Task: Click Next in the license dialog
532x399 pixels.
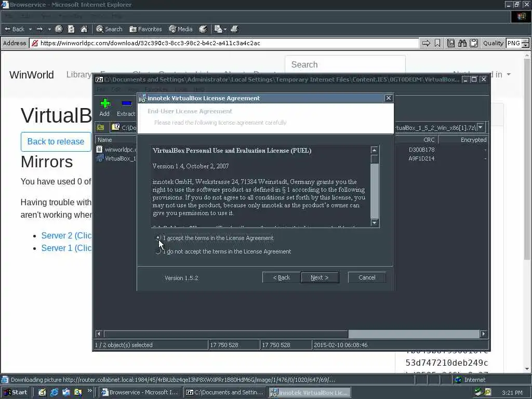Action: [x=320, y=277]
